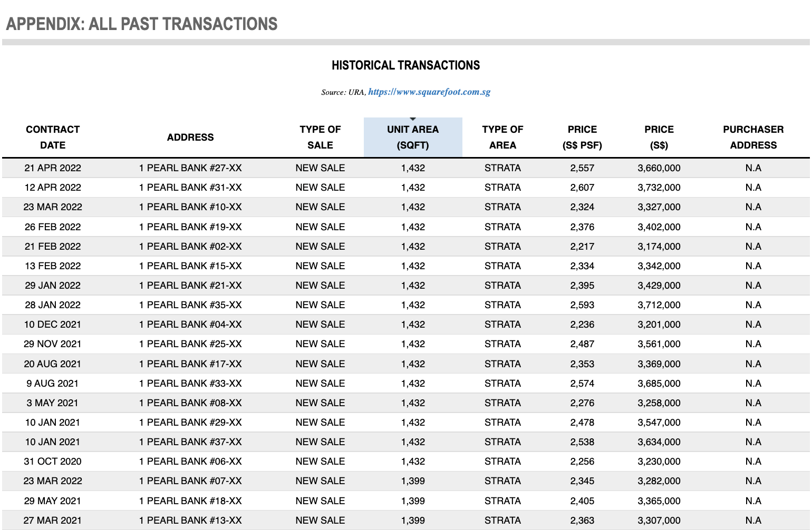
Task: Click the HISTORICAL TRANSACTIONS table title
Action: (405, 65)
